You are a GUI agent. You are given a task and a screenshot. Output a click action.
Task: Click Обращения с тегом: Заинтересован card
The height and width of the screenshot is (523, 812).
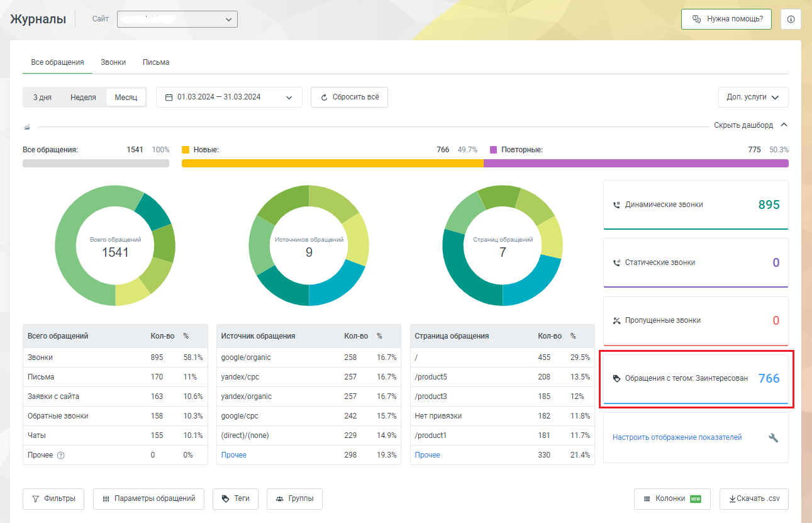click(696, 379)
